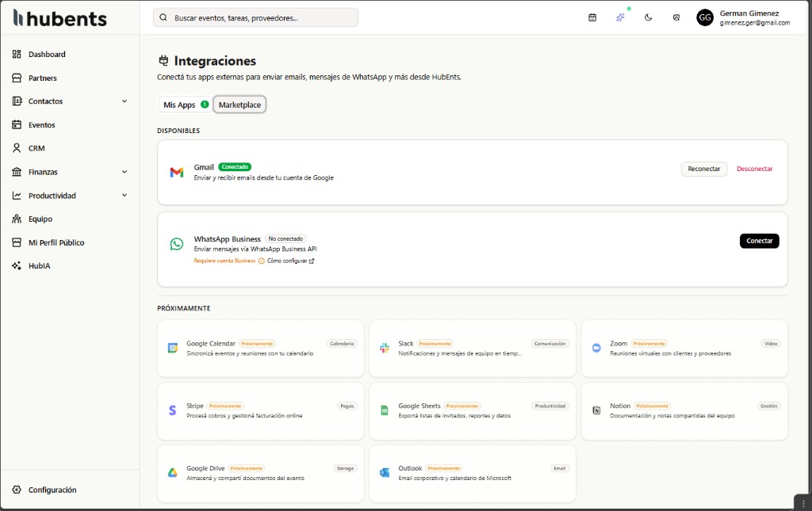Click the Stripe integration icon

click(x=172, y=409)
